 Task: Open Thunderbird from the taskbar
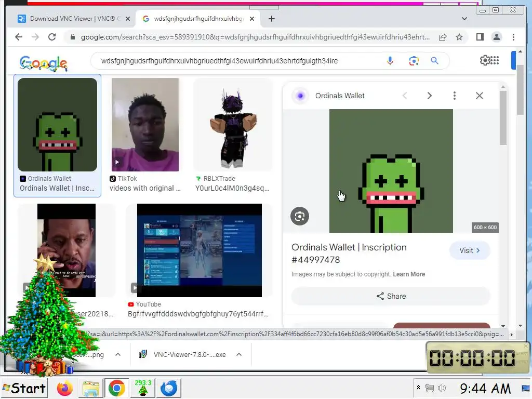169,388
